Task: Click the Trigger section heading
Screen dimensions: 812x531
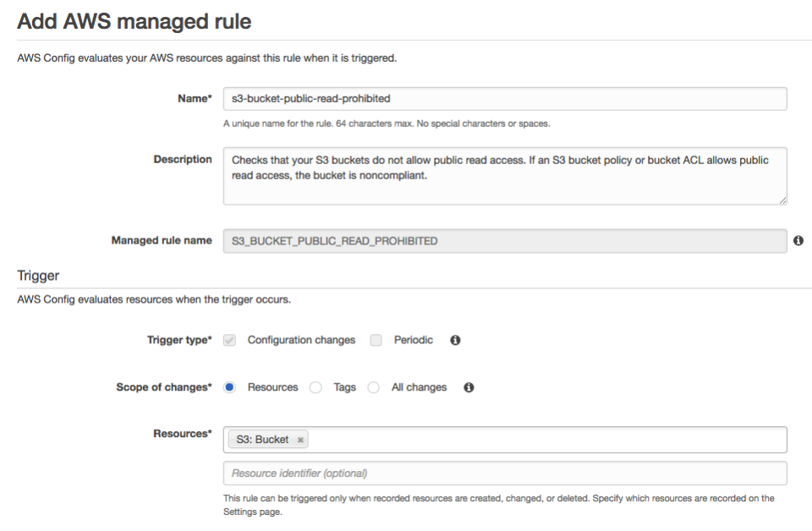Action: (x=38, y=276)
